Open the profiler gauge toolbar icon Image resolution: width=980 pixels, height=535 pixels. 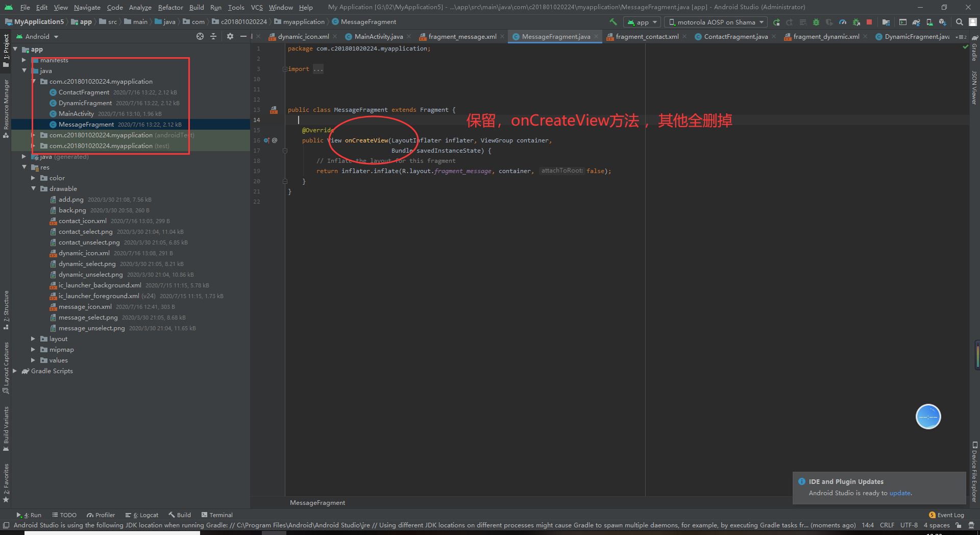click(843, 22)
